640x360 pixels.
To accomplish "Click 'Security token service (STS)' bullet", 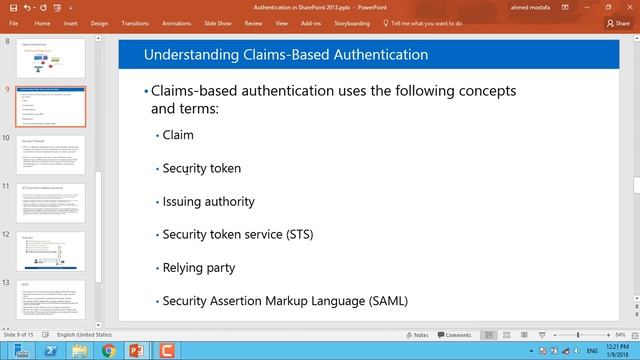I will pos(238,235).
